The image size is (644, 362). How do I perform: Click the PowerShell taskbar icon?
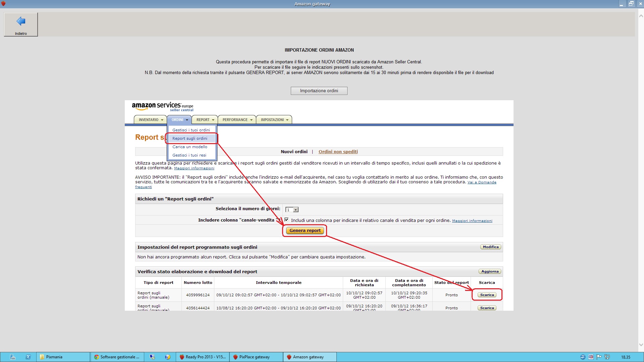(x=28, y=357)
